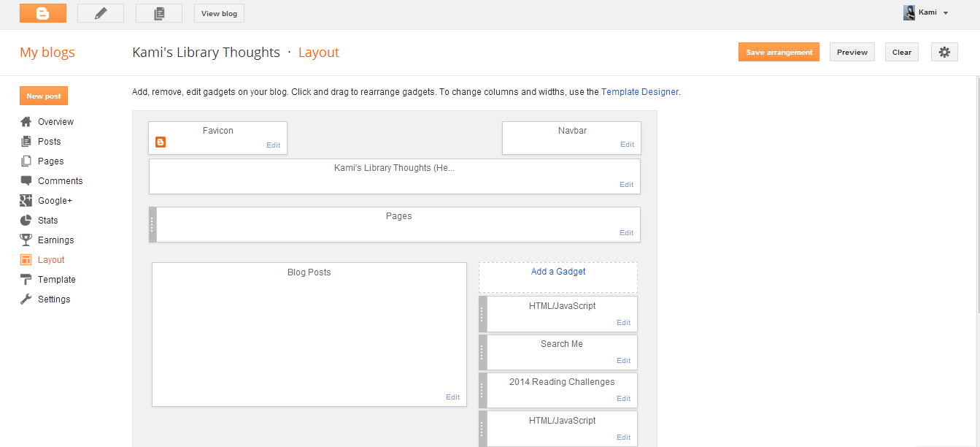Open the posts list icon button
The height and width of the screenshot is (447, 980).
point(159,12)
